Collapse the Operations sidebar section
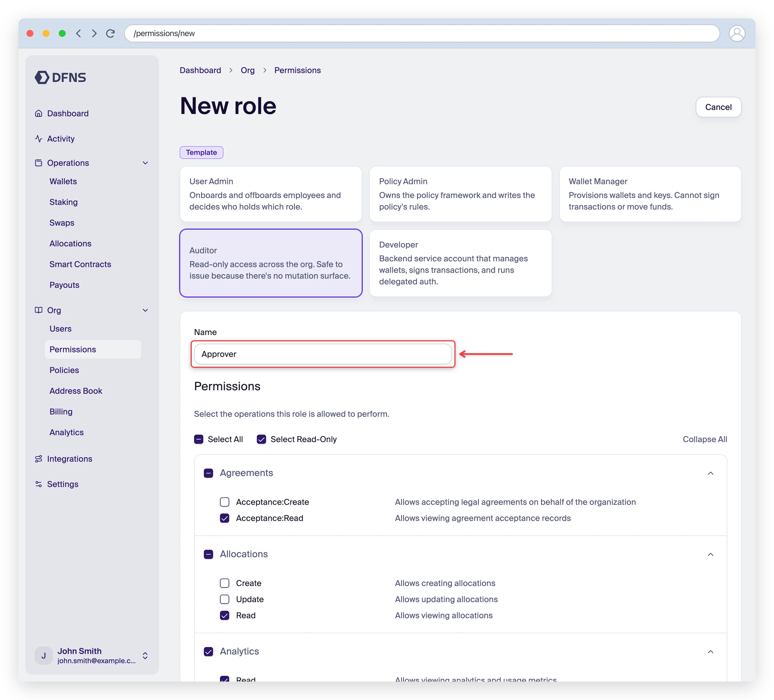This screenshot has height=700, width=774. pos(145,163)
